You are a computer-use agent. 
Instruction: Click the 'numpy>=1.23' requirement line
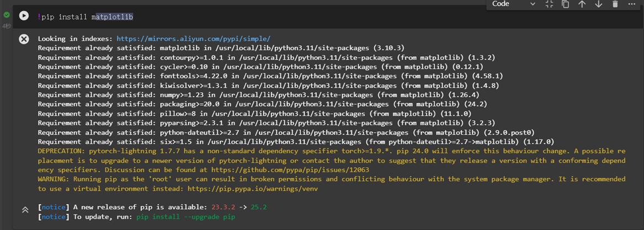click(x=258, y=94)
